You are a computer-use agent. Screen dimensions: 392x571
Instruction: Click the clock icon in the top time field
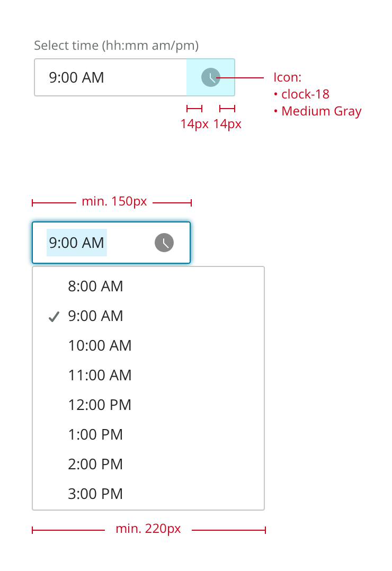(211, 77)
